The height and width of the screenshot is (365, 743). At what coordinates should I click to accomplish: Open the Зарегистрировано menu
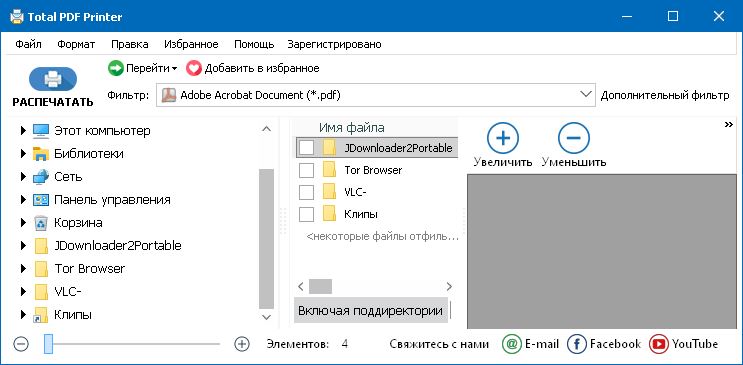[x=335, y=45]
